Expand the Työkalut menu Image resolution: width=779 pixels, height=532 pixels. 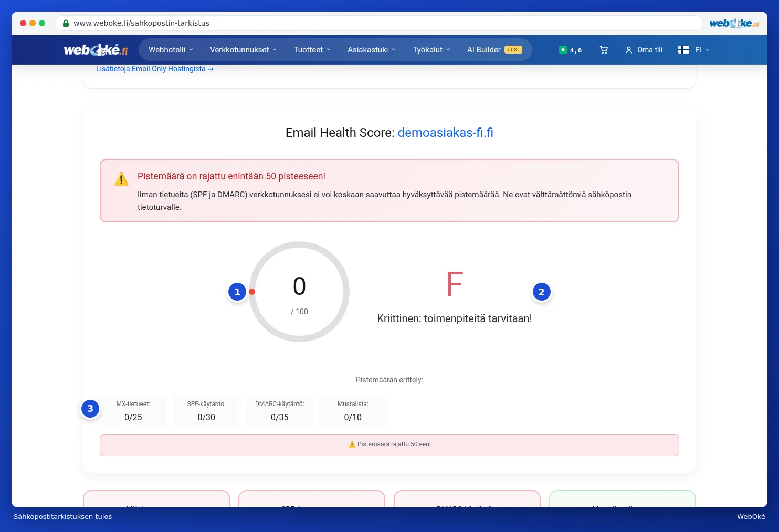coord(431,50)
